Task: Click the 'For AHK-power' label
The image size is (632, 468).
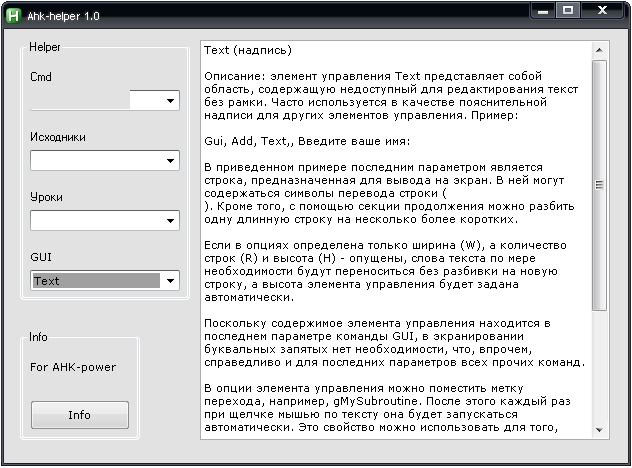Action: (x=73, y=367)
